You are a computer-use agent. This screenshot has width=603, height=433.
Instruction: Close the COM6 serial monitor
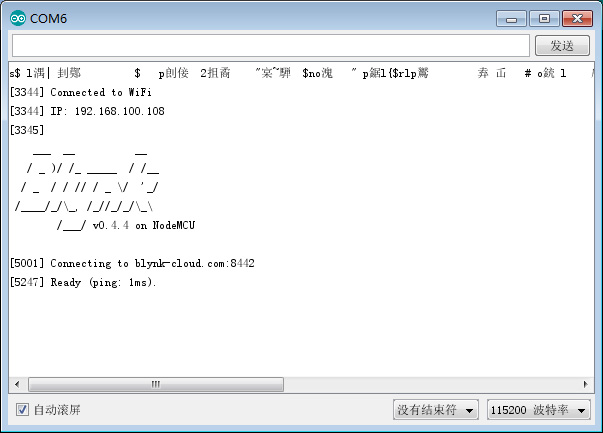coord(577,18)
